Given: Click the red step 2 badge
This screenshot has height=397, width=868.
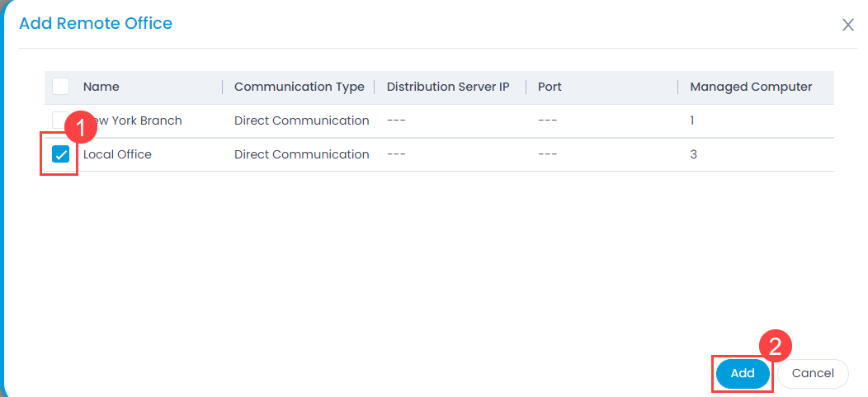Looking at the screenshot, I should [x=775, y=346].
